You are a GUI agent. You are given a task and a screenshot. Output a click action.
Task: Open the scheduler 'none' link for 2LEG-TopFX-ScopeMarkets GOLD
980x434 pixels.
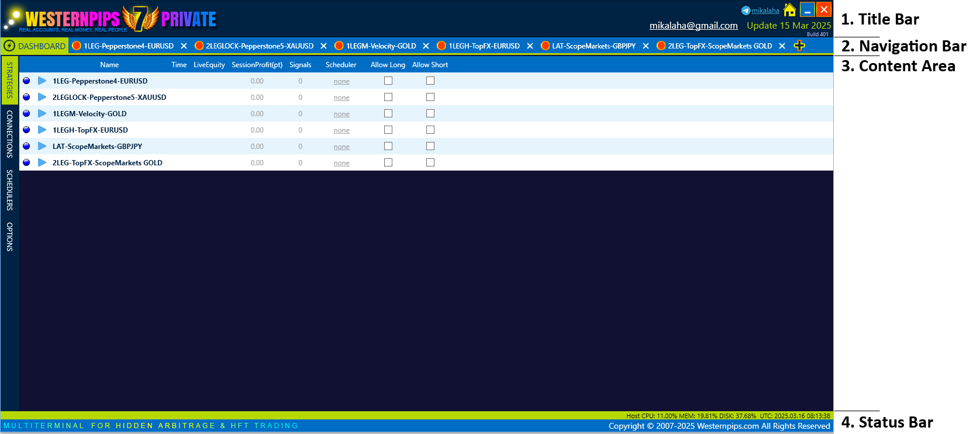pos(341,163)
